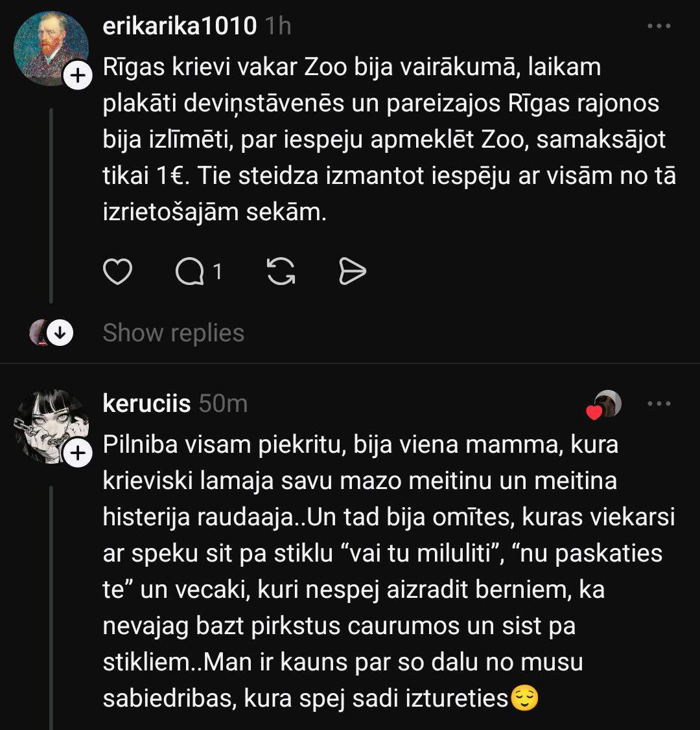Image resolution: width=700 pixels, height=730 pixels.
Task: Open the reply comment bubble icon
Action: click(189, 272)
